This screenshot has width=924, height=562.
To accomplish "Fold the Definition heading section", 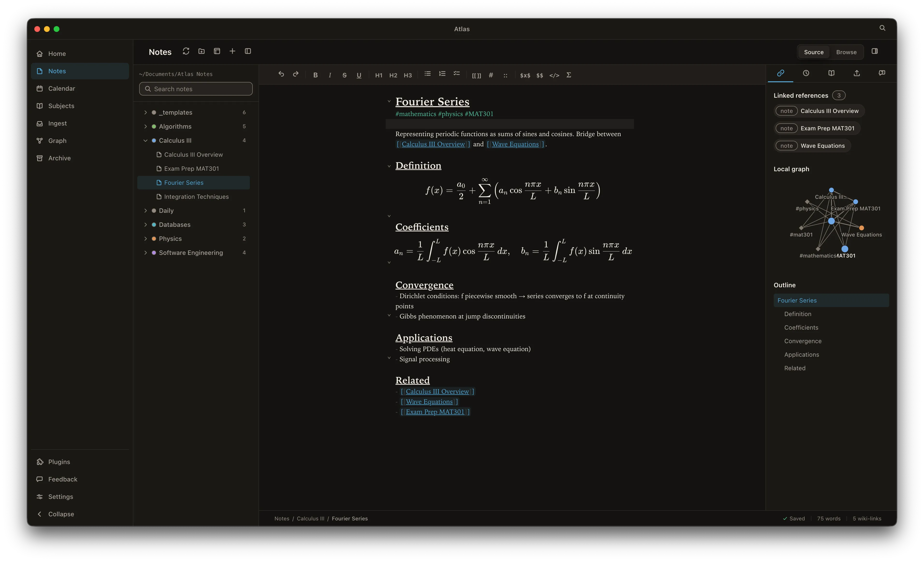I will (x=389, y=166).
